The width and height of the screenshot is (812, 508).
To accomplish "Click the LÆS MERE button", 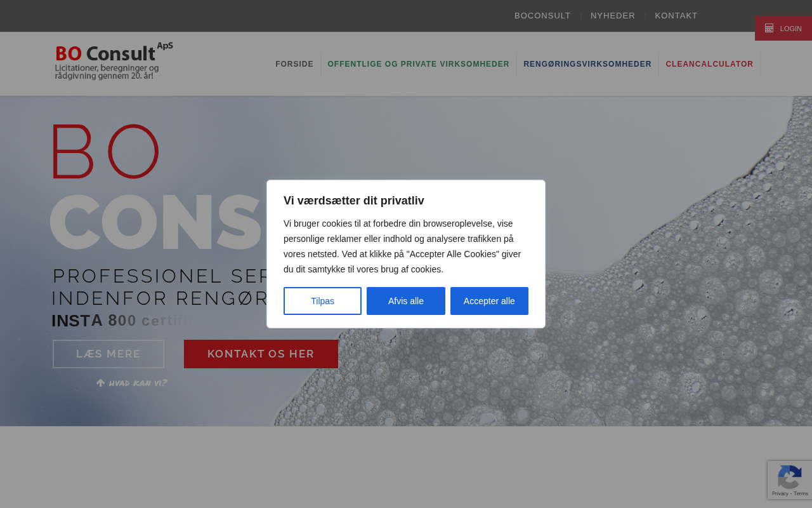I will pyautogui.click(x=108, y=354).
